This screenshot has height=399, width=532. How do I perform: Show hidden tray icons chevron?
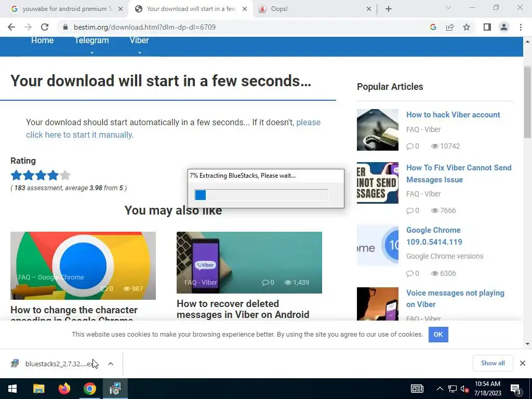[440, 389]
